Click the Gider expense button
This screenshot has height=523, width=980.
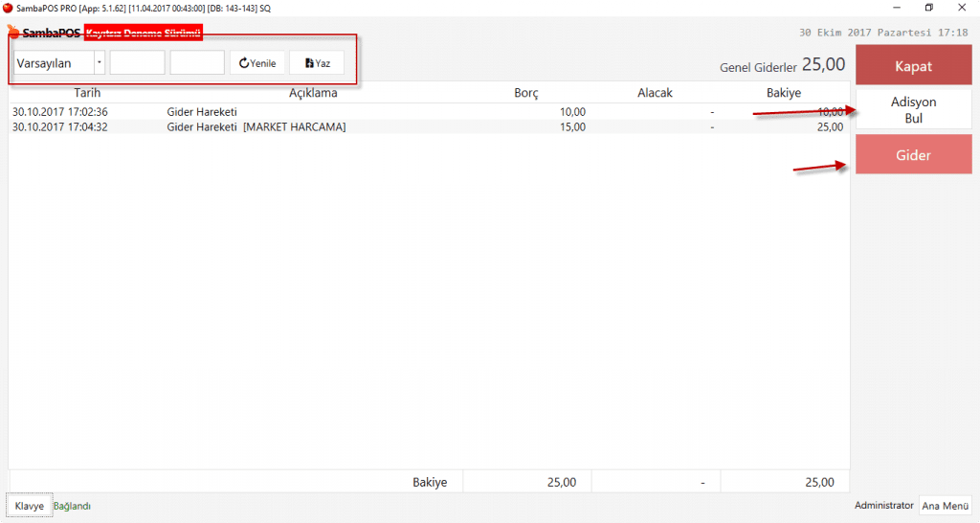click(913, 155)
